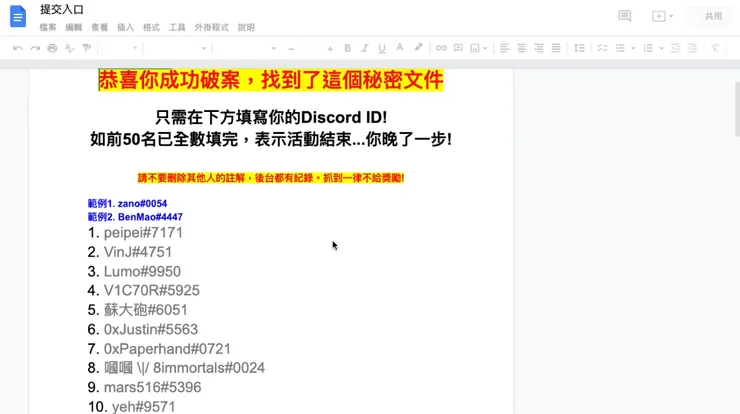This screenshot has width=740, height=414.
Task: Click the yellow highlighted heading 恭喜你成功破案
Action: click(x=271, y=80)
